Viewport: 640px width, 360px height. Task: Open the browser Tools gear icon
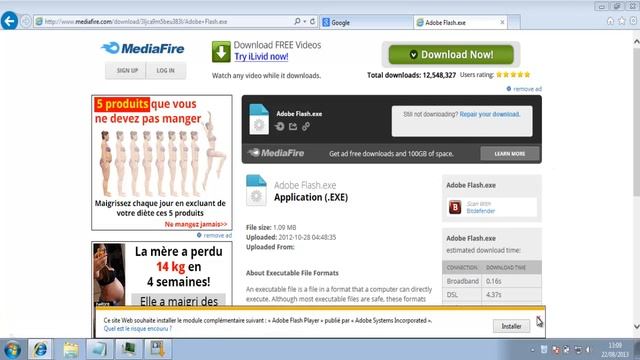[x=633, y=21]
